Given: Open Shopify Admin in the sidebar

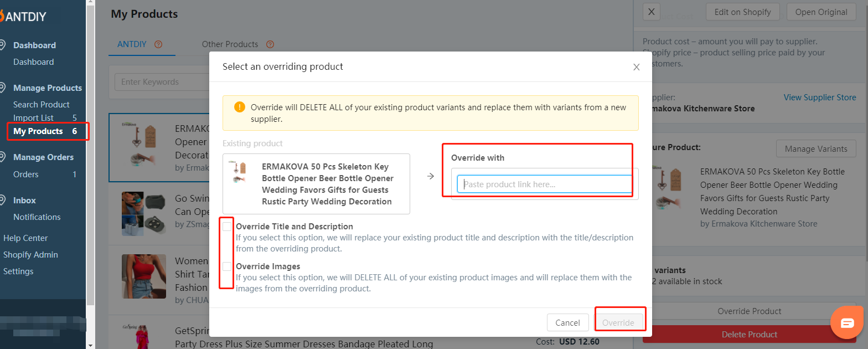Looking at the screenshot, I should tap(30, 255).
